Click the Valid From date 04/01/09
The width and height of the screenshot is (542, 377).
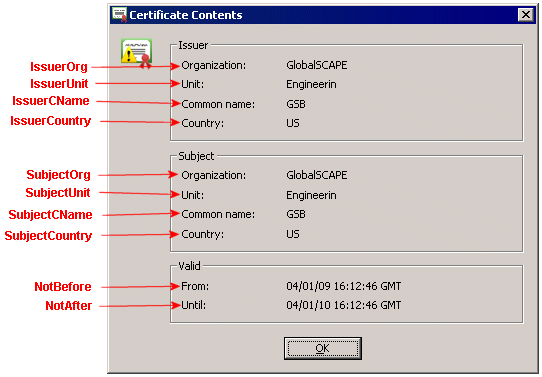click(x=308, y=286)
